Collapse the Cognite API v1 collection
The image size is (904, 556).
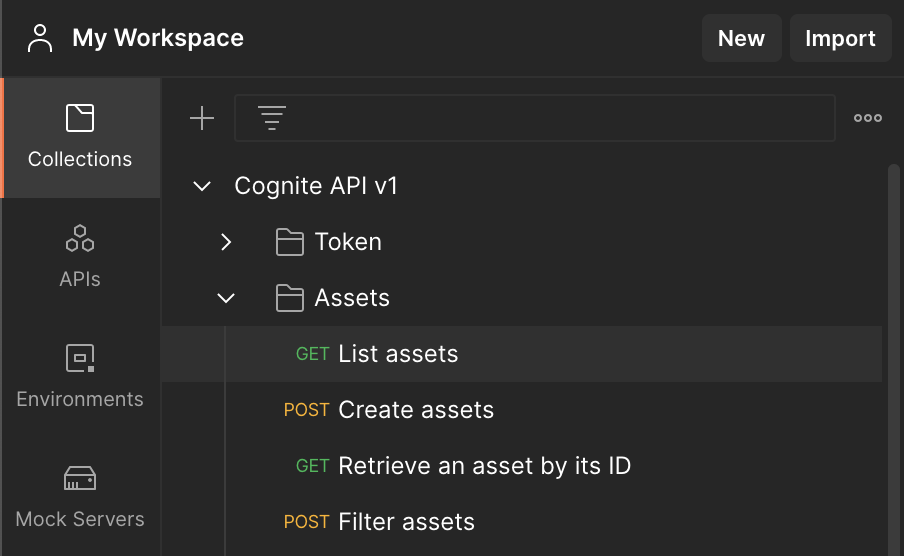202,186
